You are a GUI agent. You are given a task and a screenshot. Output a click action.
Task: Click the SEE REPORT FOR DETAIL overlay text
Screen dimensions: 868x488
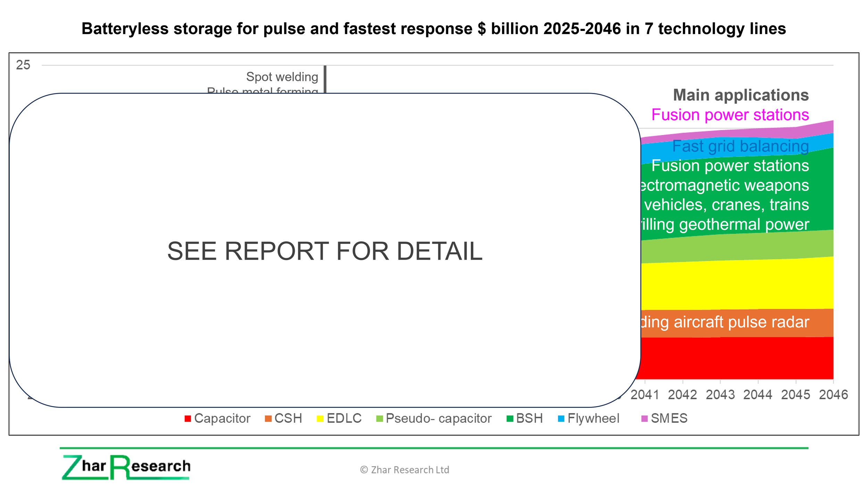coord(325,251)
